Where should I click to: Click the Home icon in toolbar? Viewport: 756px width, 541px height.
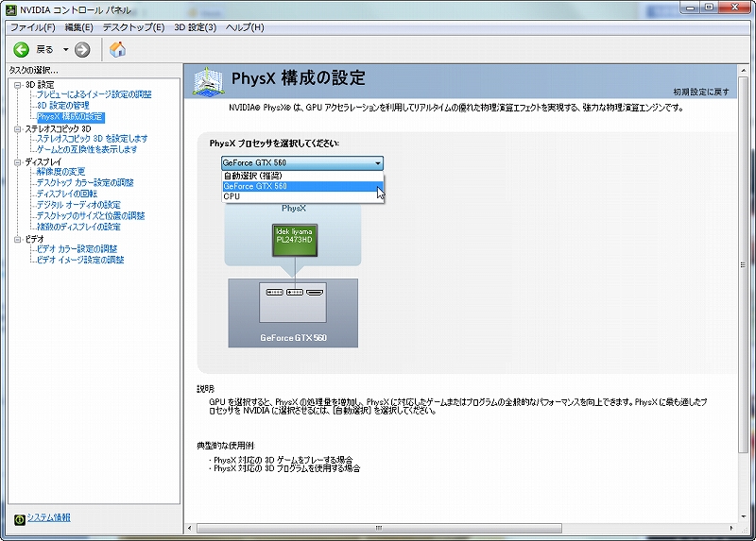(x=117, y=49)
